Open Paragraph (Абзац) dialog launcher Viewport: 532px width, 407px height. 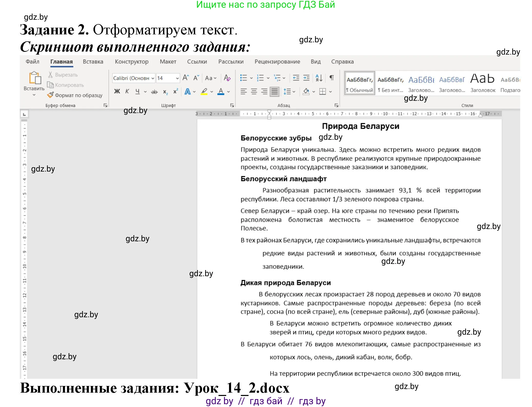click(336, 105)
